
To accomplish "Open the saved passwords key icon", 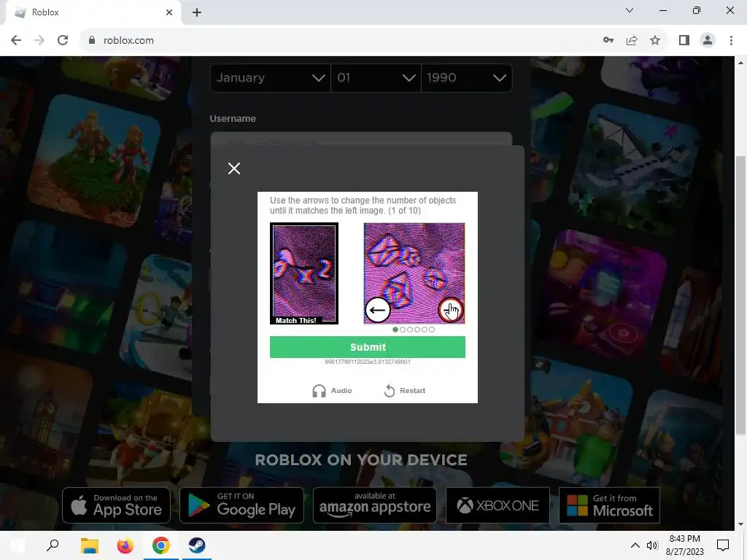I will click(608, 41).
